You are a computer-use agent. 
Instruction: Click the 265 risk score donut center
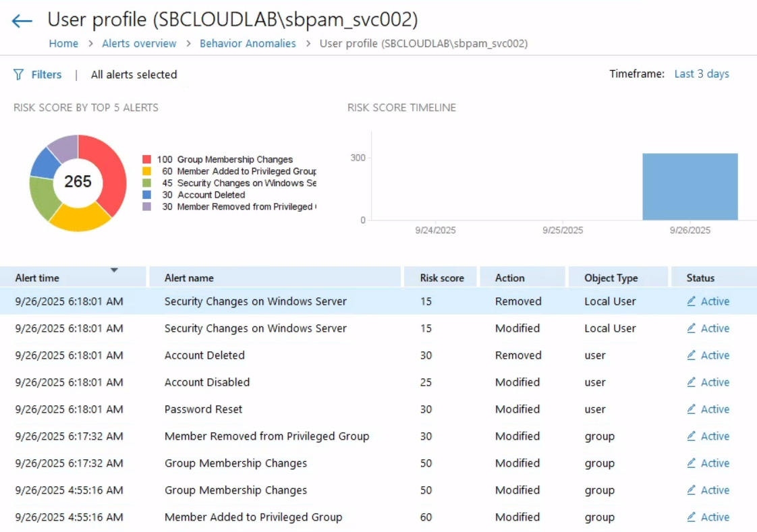[78, 182]
